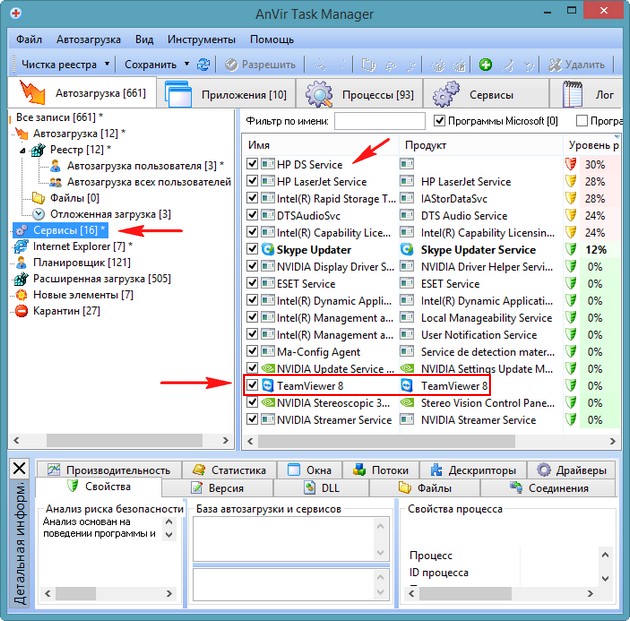Click the NVIDIA Stereoscopic 3D service icon
630x621 pixels.
pos(268,402)
